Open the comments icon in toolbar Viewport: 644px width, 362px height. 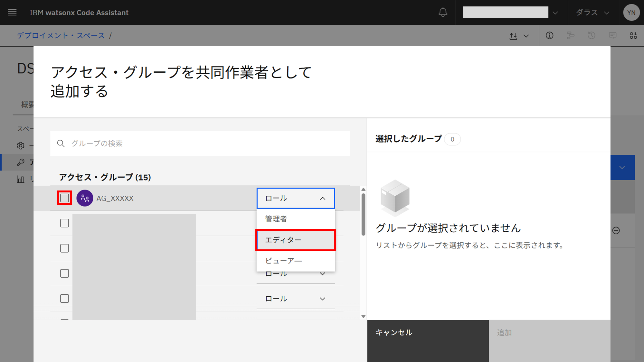(612, 36)
